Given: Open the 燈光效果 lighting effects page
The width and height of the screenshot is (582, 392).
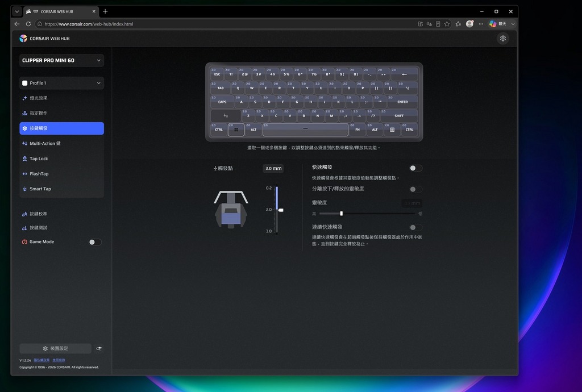Looking at the screenshot, I should click(x=61, y=98).
